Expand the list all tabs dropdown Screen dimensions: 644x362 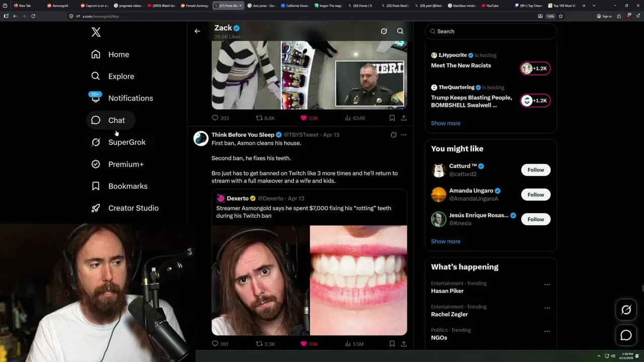pos(594,6)
